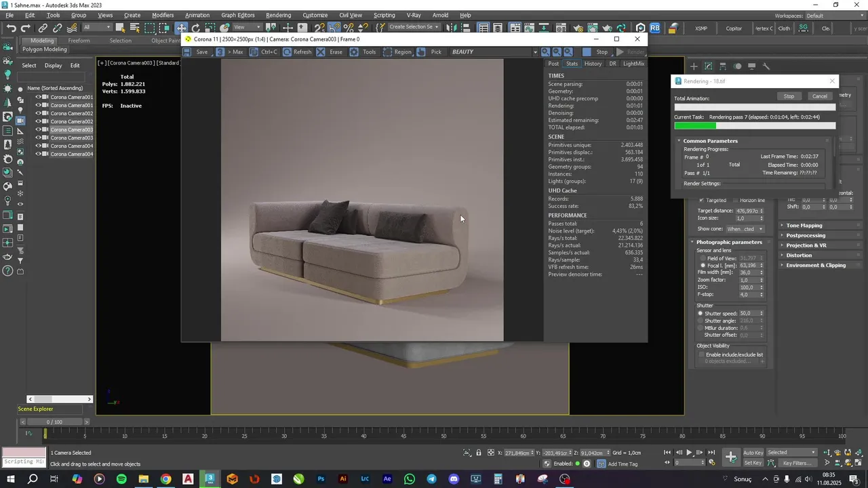Open the Key Filters dialog
Viewport: 868px width, 488px height.
pos(797,463)
